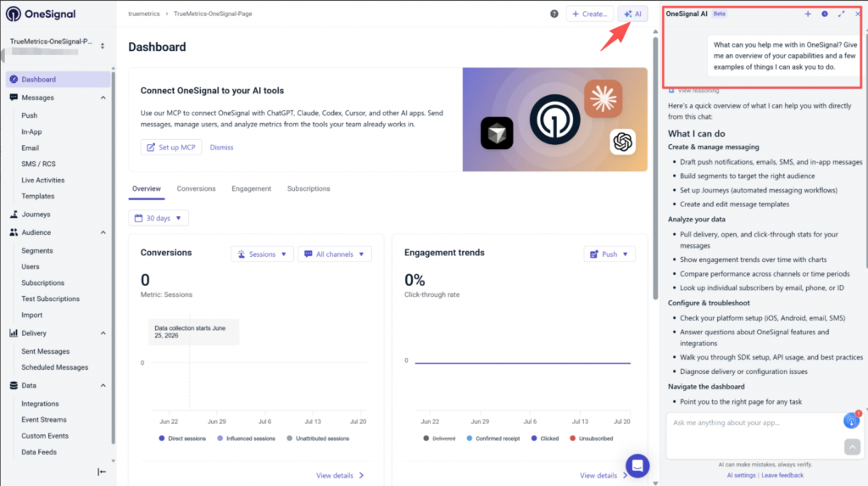
Task: Open Scheduled Messages
Action: 55,367
